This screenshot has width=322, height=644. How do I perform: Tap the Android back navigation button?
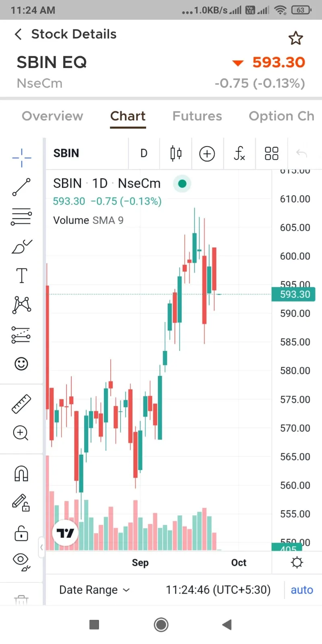(x=227, y=625)
